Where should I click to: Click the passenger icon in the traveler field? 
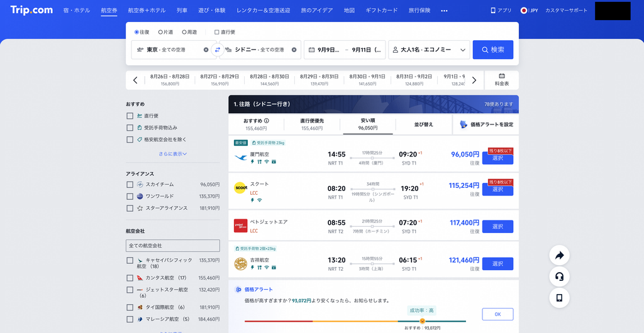pyautogui.click(x=396, y=50)
